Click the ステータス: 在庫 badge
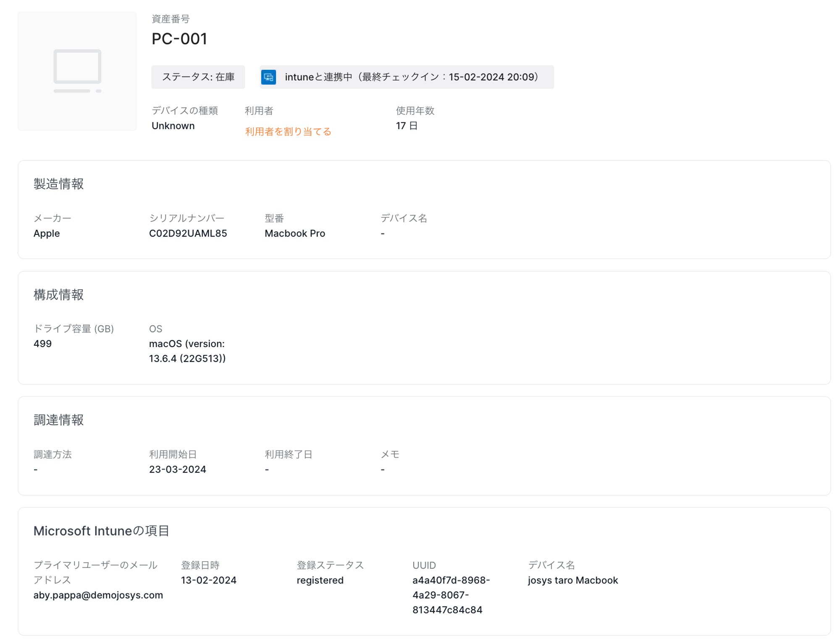The height and width of the screenshot is (642, 840). (198, 77)
